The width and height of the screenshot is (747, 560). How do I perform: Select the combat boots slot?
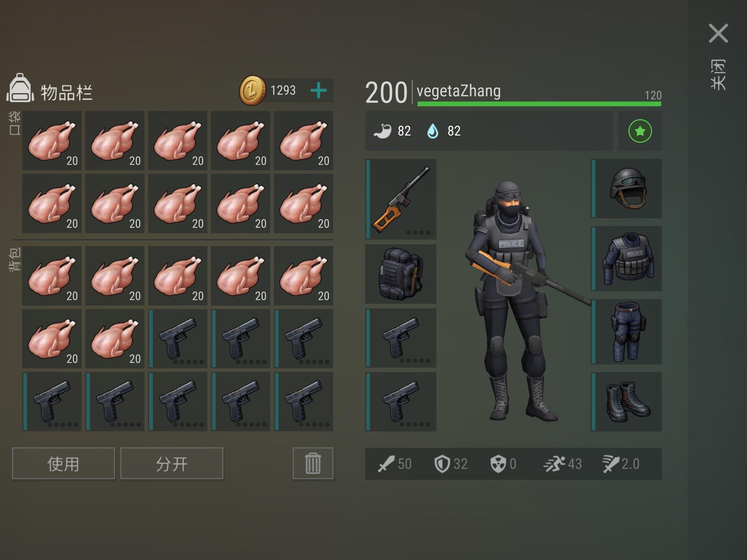[x=626, y=402]
